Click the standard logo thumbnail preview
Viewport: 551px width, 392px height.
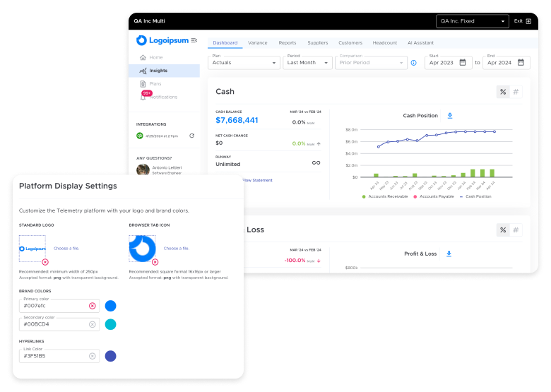[32, 249]
